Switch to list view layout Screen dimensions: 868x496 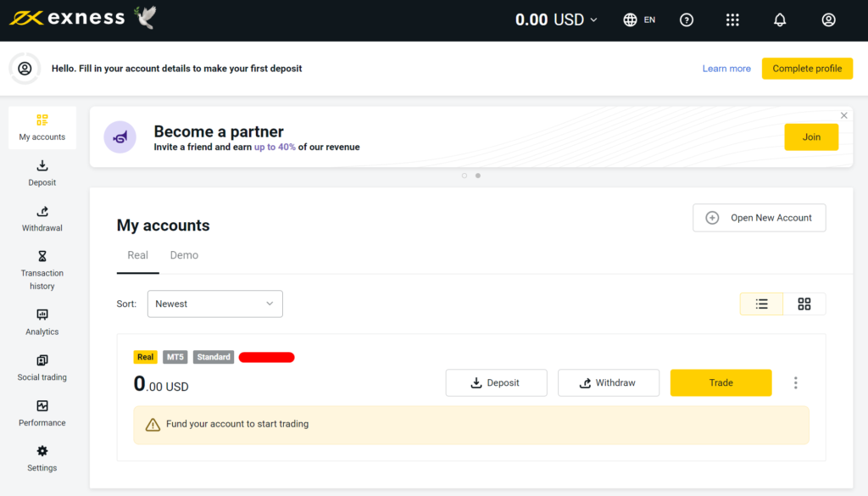(x=762, y=304)
